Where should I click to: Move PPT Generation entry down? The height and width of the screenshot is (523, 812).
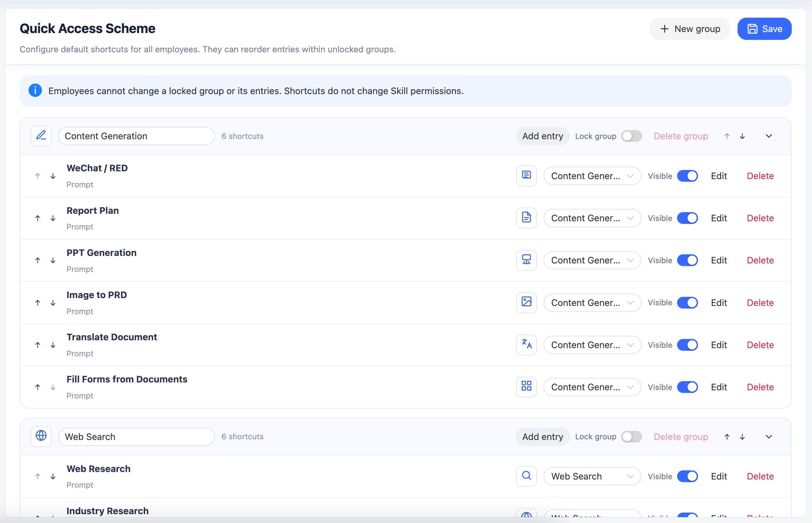point(53,261)
